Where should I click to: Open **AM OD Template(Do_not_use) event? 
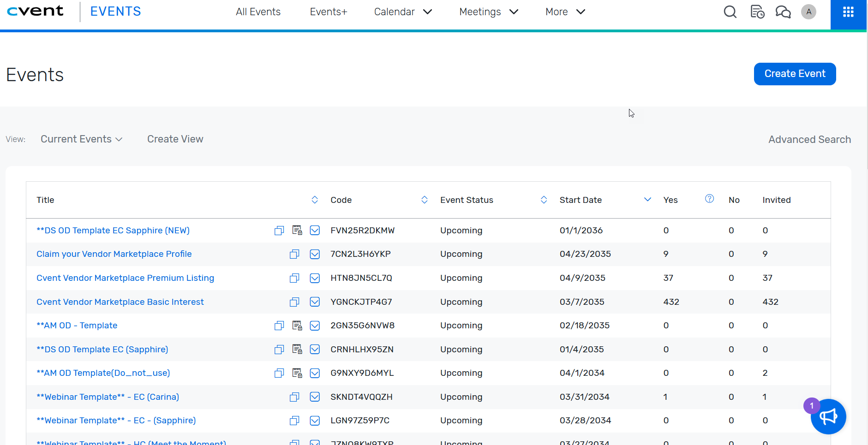[103, 373]
